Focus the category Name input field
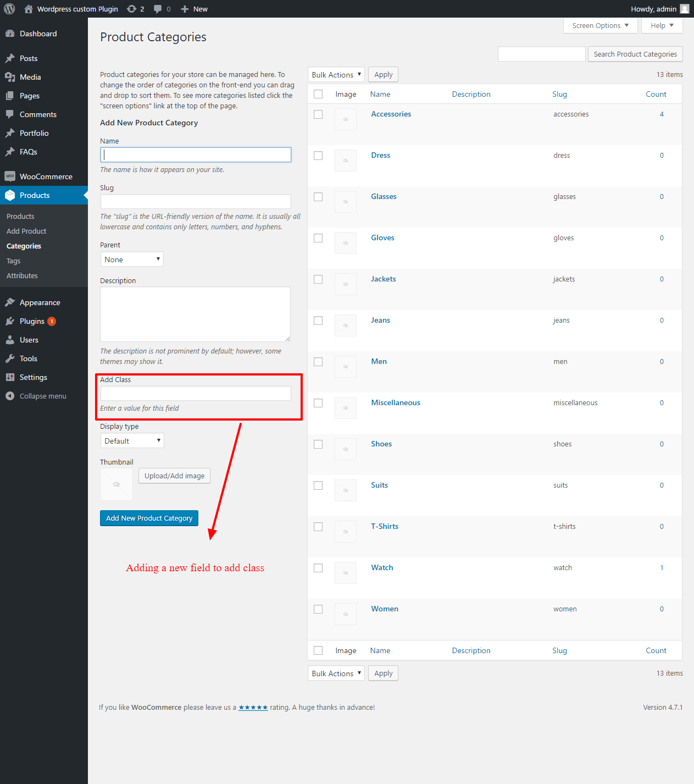 (196, 154)
